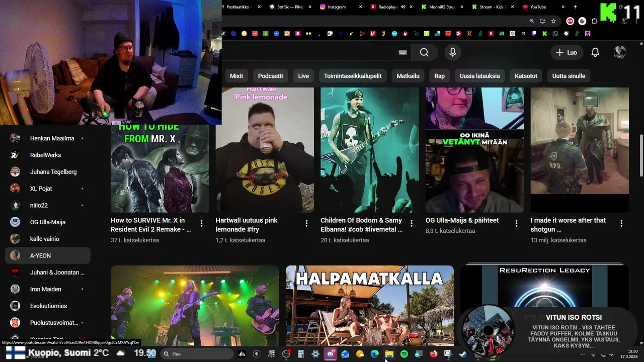644x362 pixels.
Task: Open the RebelWerks subscription
Action: coord(48,155)
